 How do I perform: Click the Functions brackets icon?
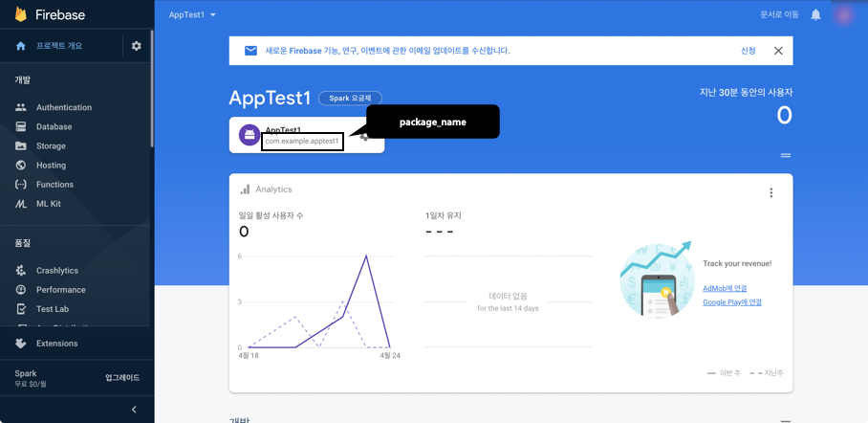pyautogui.click(x=21, y=185)
